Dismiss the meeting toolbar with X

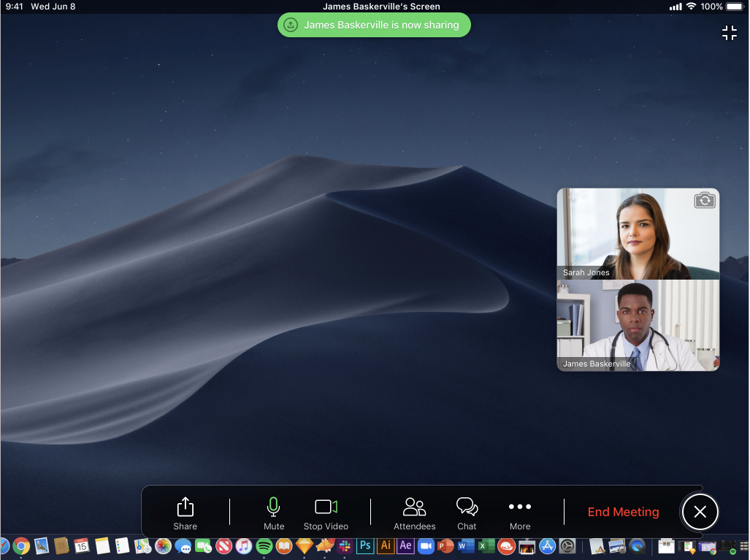(x=700, y=512)
